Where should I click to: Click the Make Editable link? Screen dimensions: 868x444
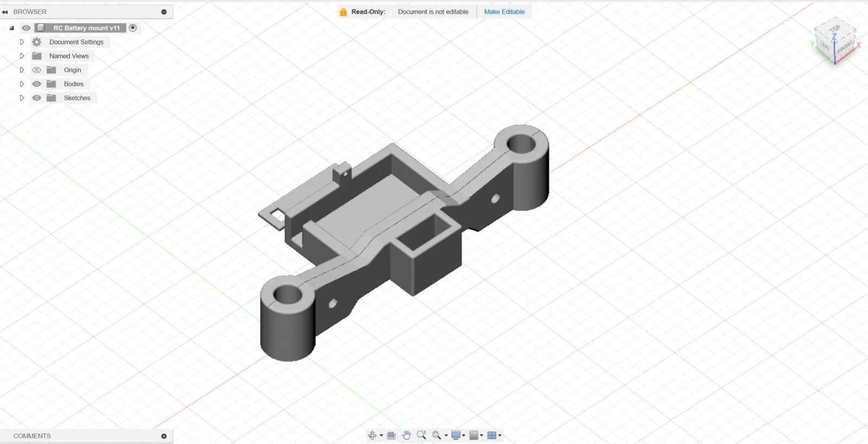click(x=505, y=12)
